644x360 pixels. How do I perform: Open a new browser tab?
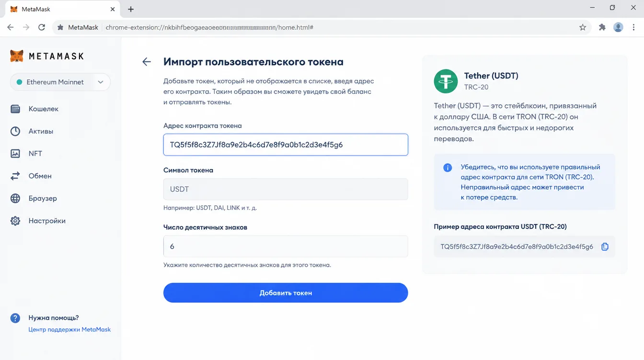pos(131,9)
